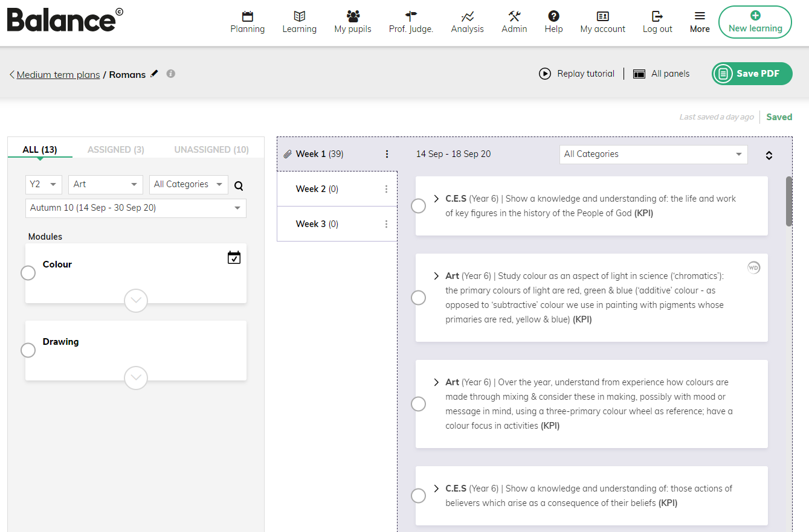Click the Colour module title
This screenshot has height=532, width=809.
[57, 264]
